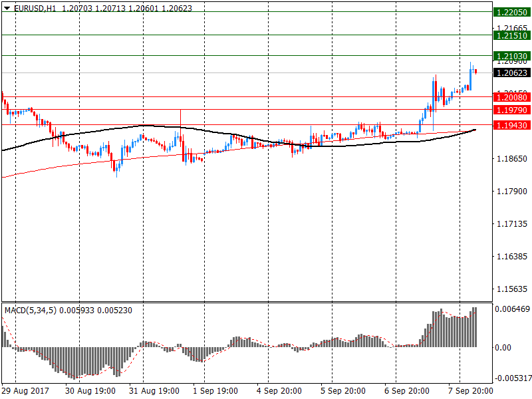Click the 29 Aug 2017 date label
The height and width of the screenshot is (399, 532).
pos(25,391)
